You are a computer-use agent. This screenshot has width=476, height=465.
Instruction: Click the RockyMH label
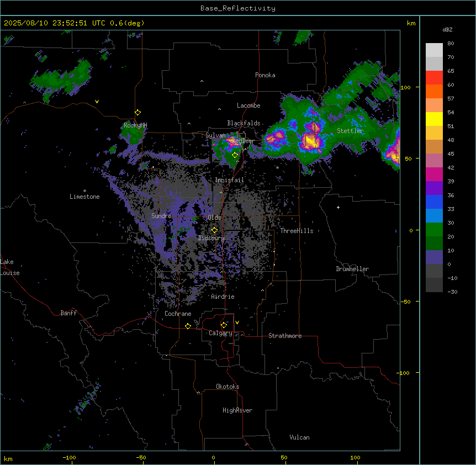[135, 125]
